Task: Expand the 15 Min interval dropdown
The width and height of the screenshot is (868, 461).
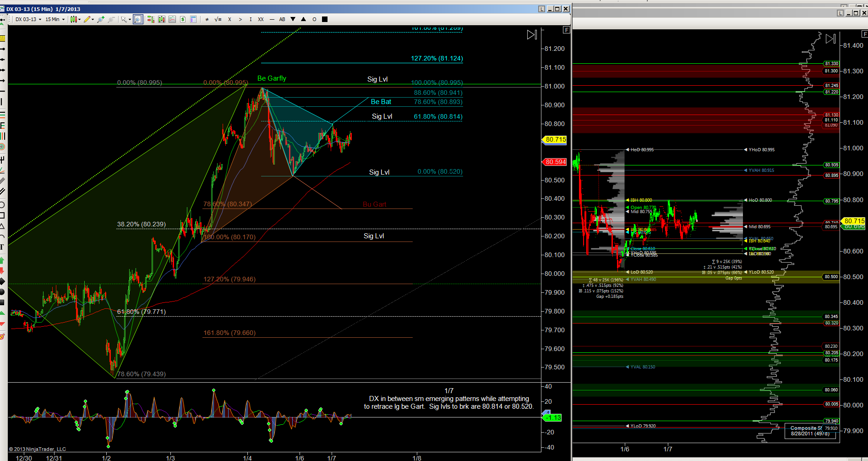Action: 55,19
